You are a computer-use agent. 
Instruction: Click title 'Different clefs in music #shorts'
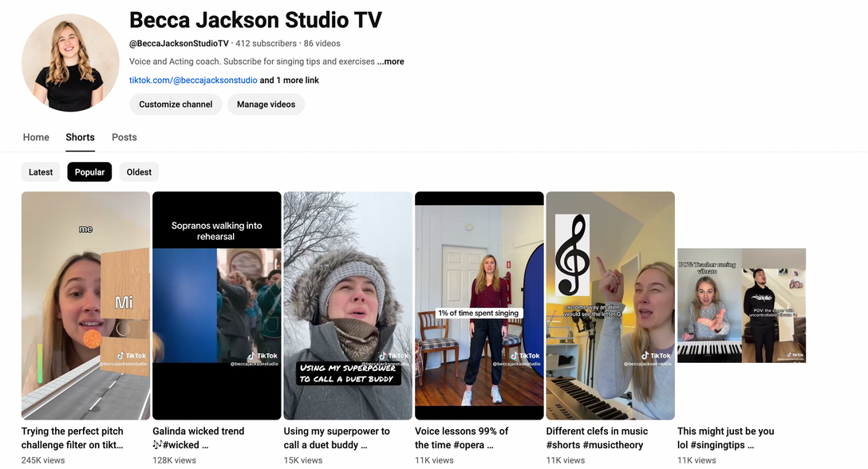tap(597, 438)
